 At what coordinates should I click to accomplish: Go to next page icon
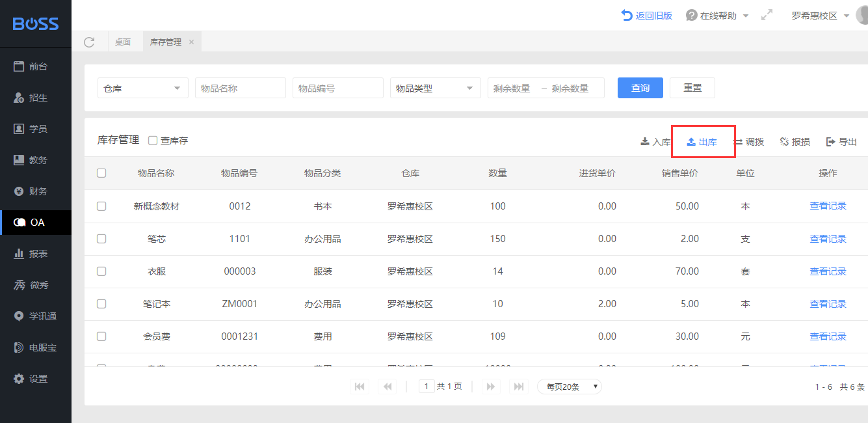[x=491, y=387]
